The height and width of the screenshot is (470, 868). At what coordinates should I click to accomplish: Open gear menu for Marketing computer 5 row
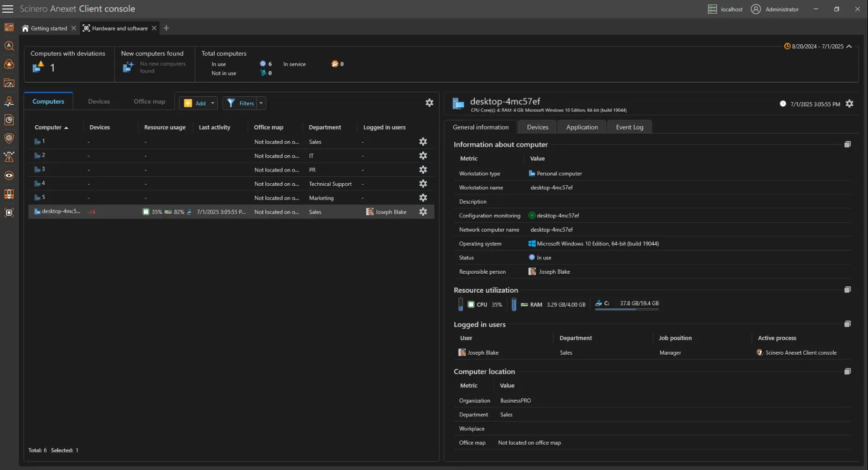coord(423,197)
